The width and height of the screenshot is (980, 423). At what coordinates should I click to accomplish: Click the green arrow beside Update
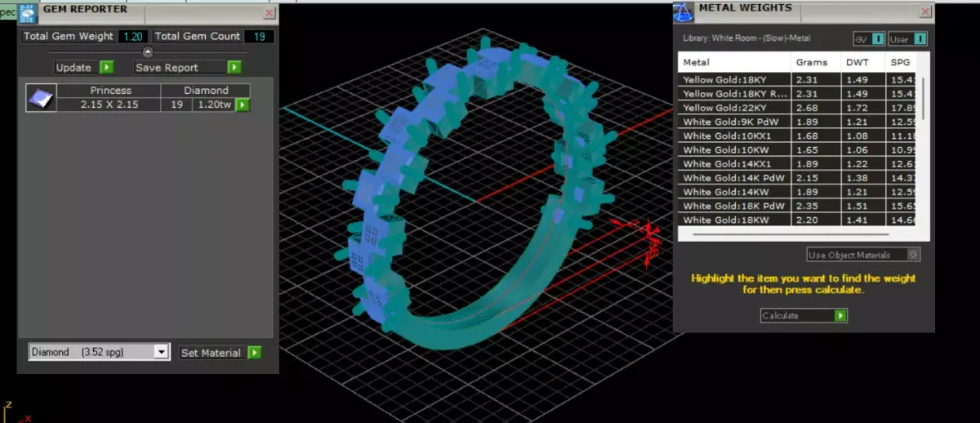106,67
